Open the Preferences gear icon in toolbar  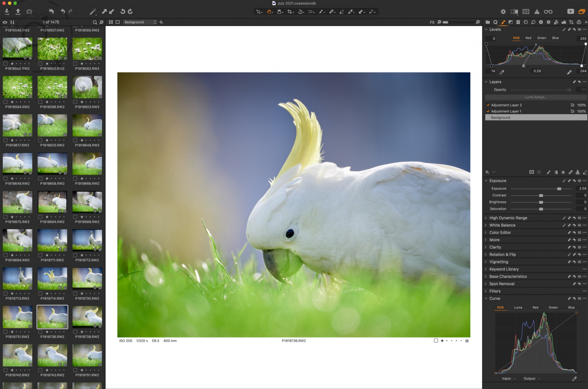pyautogui.click(x=503, y=11)
